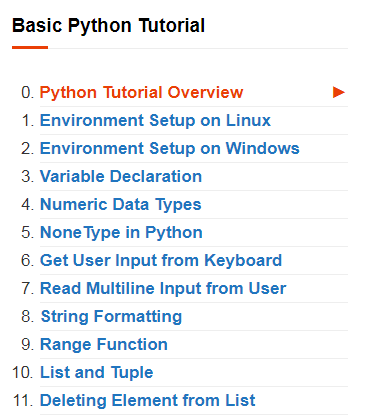
Task: Click list number 5 beside NoneType
Action: [x=28, y=232]
